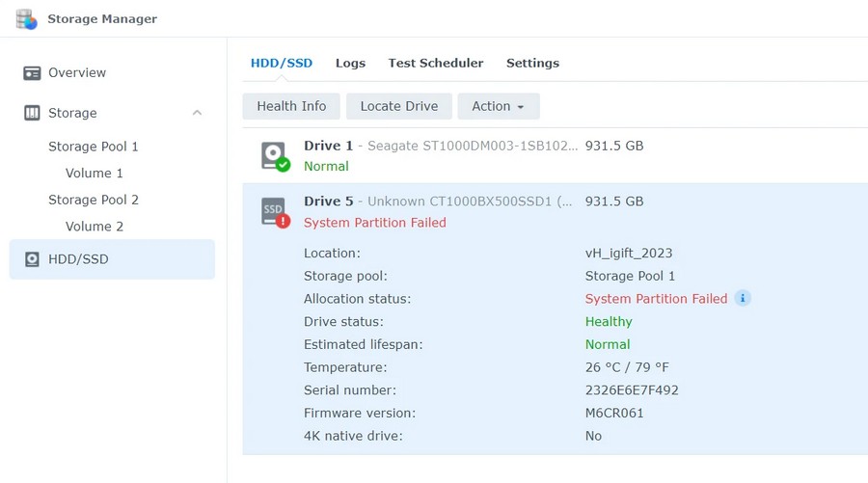Go to the Settings tab
The height and width of the screenshot is (483, 868).
[x=532, y=63]
